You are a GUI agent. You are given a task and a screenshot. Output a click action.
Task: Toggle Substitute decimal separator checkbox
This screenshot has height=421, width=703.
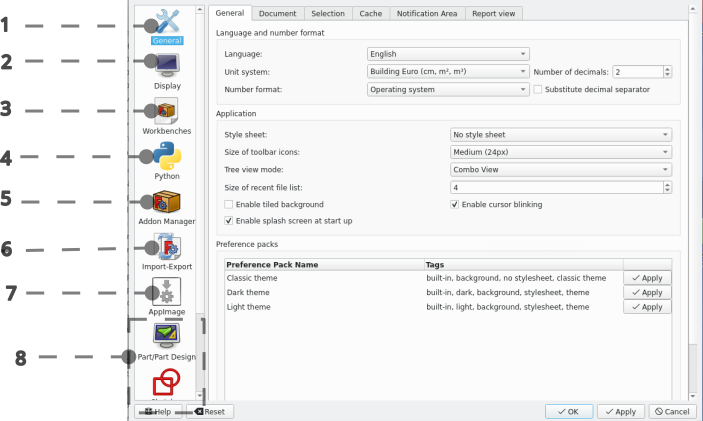pos(538,89)
